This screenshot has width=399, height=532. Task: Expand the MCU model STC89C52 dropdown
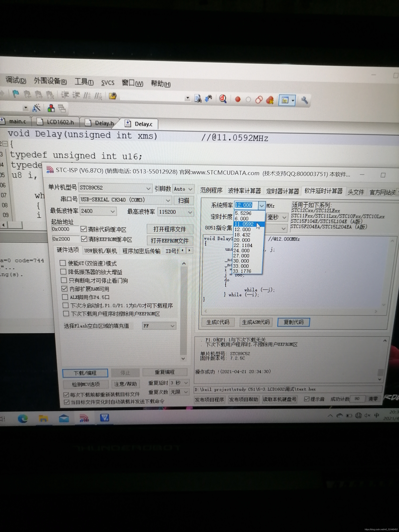(x=148, y=189)
